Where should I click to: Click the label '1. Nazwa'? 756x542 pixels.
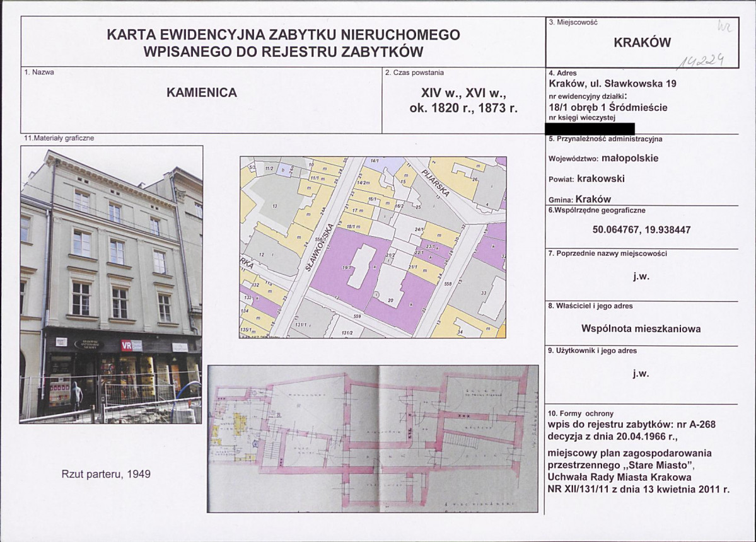point(39,72)
